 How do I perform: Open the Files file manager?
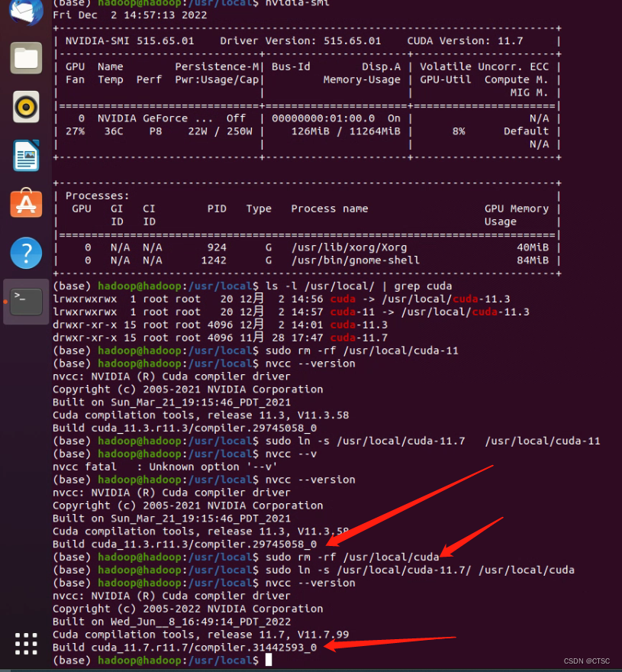click(25, 58)
